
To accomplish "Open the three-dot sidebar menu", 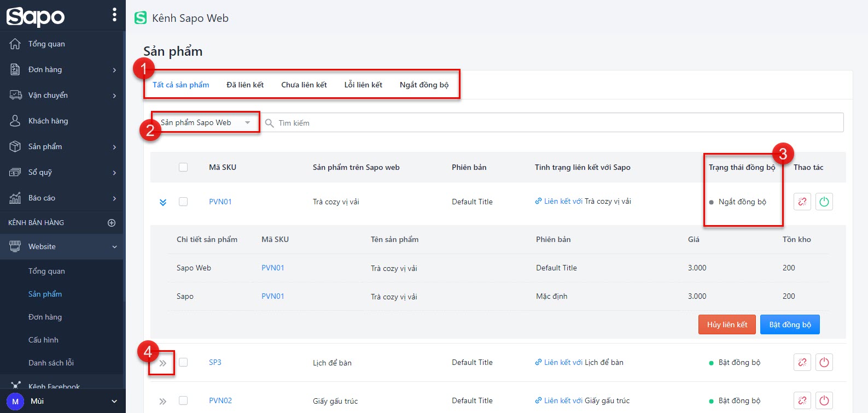I will click(114, 15).
